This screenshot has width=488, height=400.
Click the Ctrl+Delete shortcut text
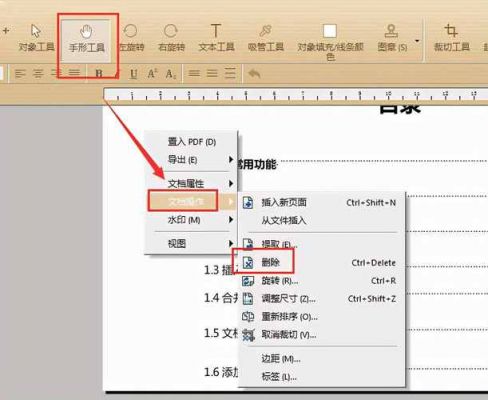click(373, 263)
